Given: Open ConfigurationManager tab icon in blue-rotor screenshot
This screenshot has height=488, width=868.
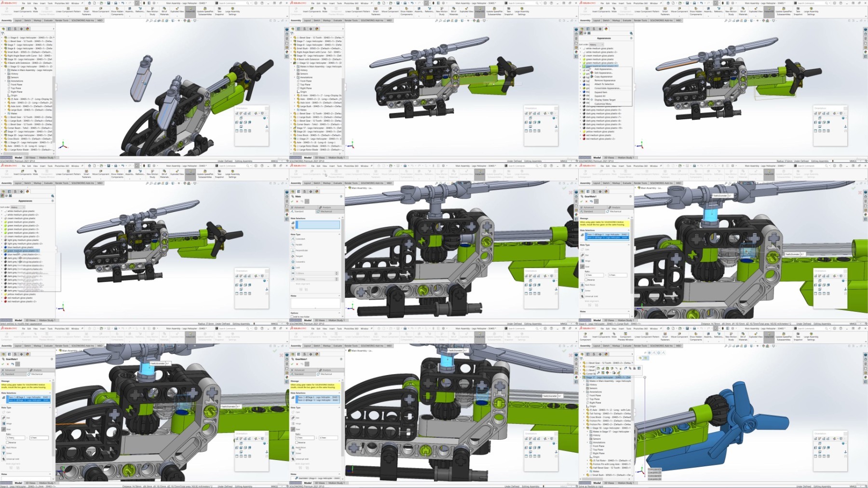Looking at the screenshot, I should [595, 354].
